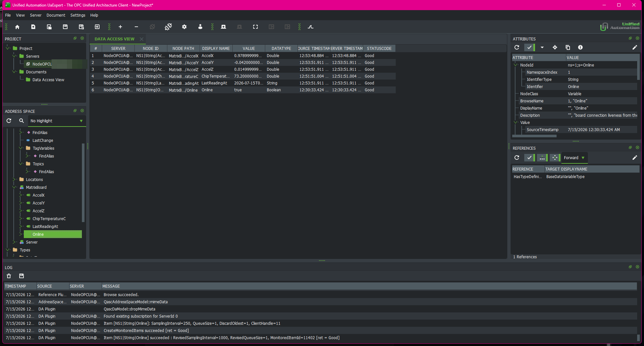Open the Document menu
This screenshot has width=644, height=346.
coord(56,15)
